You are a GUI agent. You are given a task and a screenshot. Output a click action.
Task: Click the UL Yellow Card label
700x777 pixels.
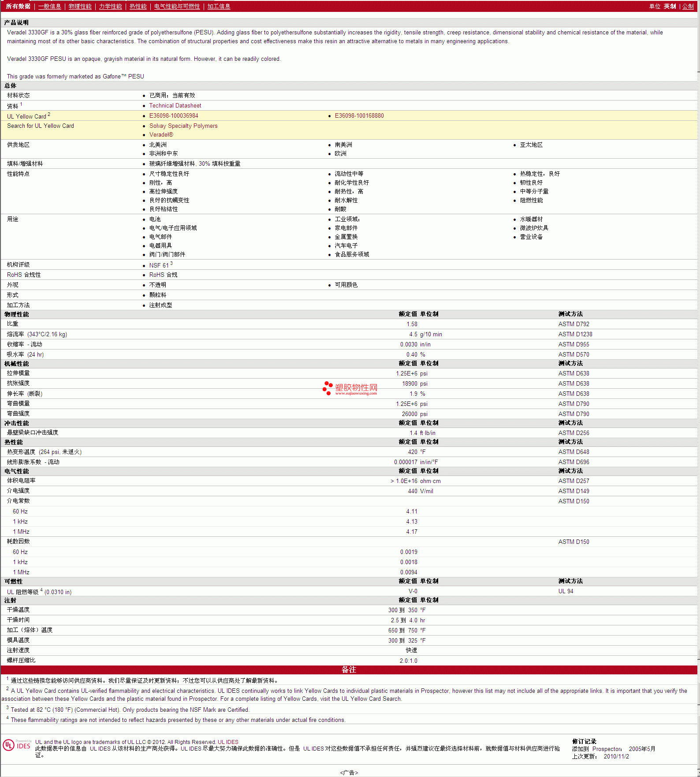pos(26,116)
